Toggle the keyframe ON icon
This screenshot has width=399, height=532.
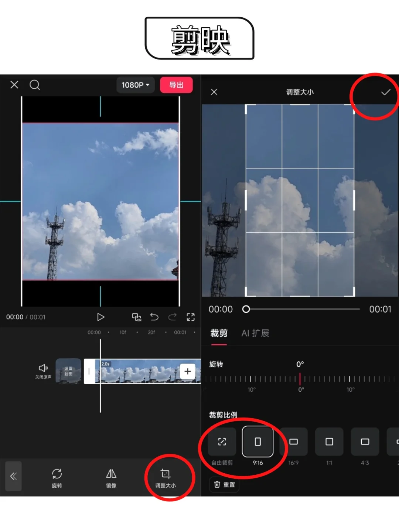pyautogui.click(x=137, y=317)
